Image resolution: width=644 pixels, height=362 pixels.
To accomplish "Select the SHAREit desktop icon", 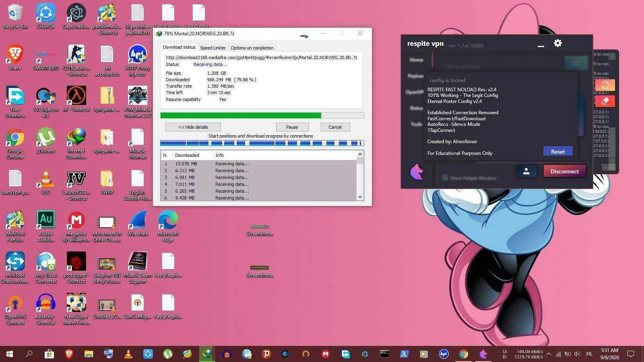I will coord(45,17).
